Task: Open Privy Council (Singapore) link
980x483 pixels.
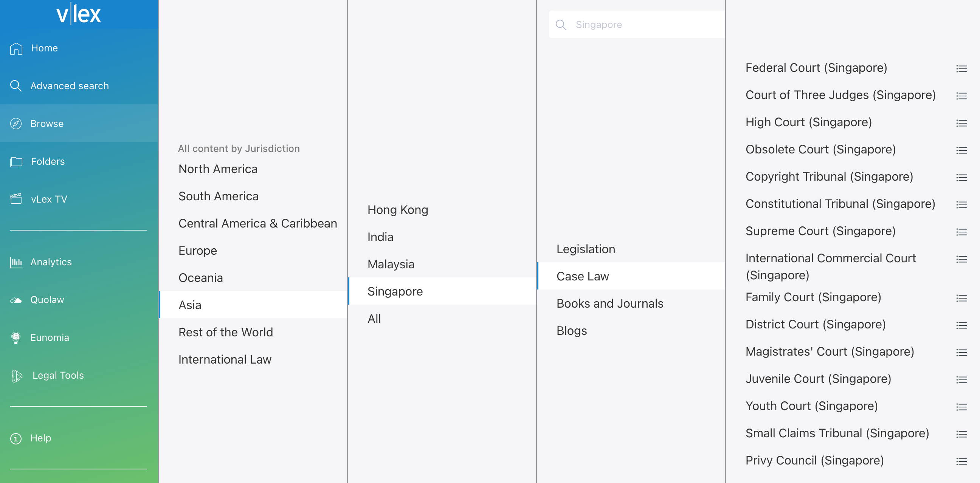Action: click(814, 461)
